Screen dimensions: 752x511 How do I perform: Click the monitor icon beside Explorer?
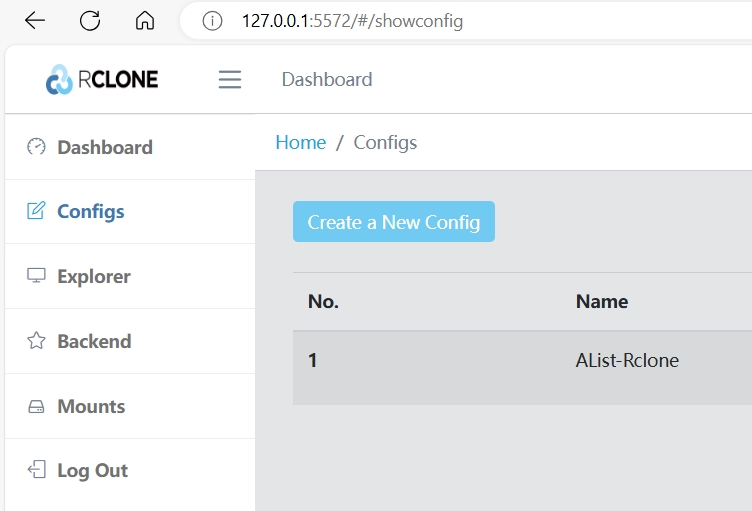[36, 276]
